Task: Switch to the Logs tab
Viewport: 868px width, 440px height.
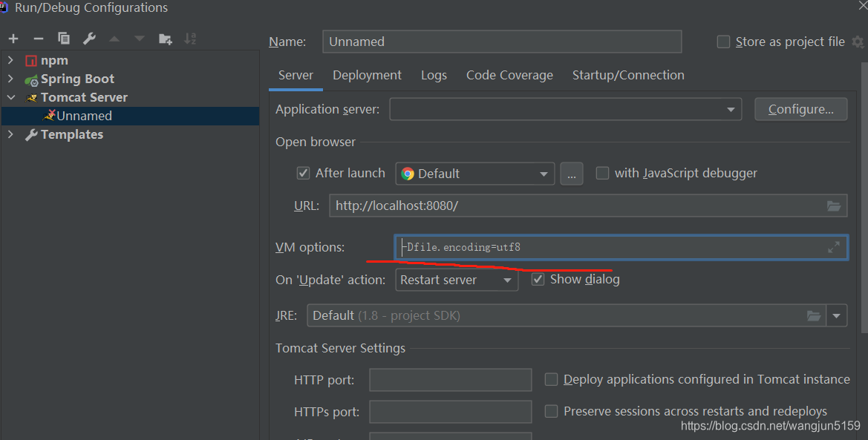Action: pos(434,75)
